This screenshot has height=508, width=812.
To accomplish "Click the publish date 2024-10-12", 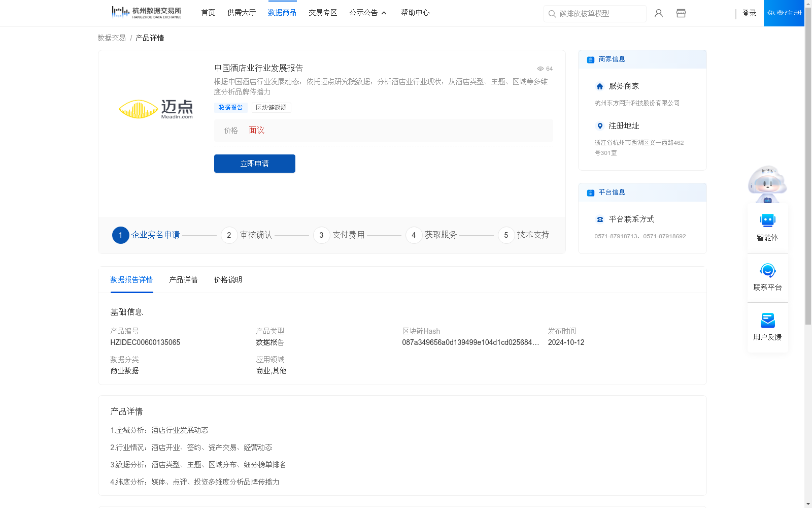I will pos(566,342).
